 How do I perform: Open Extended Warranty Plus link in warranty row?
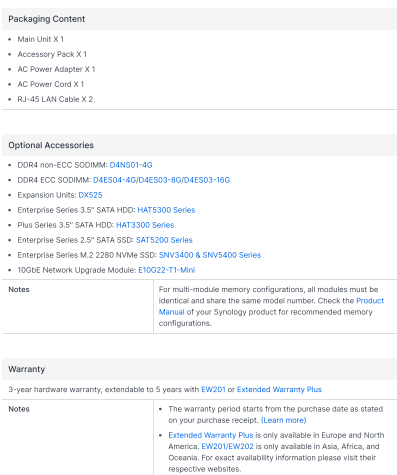279,389
